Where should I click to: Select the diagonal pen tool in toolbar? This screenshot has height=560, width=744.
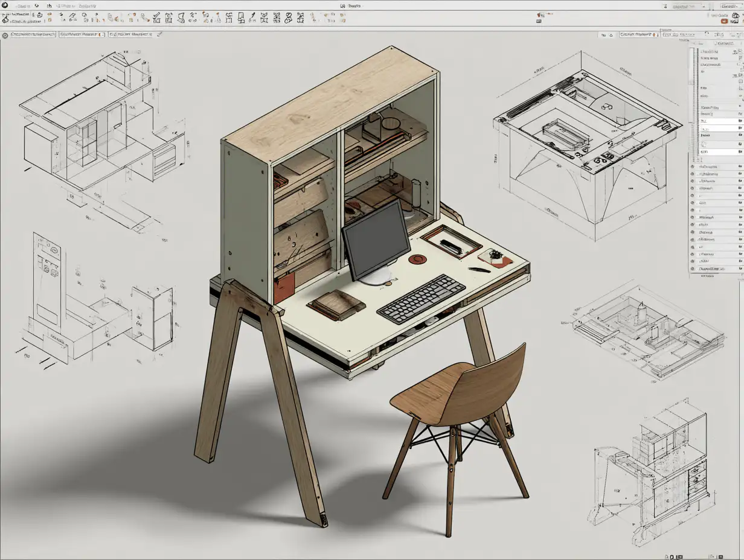[252, 17]
